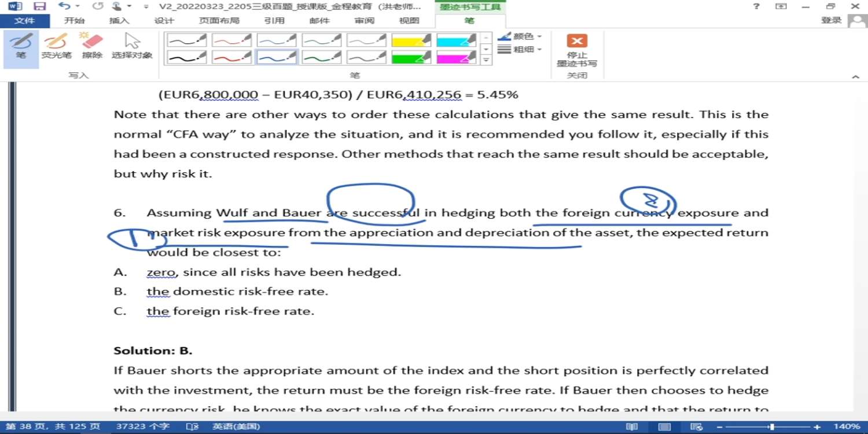
Task: Pick gray pen in bottom row
Action: coord(367,57)
